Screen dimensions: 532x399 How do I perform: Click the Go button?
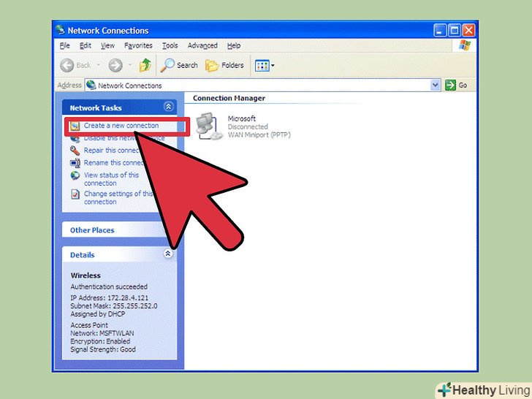pos(456,85)
